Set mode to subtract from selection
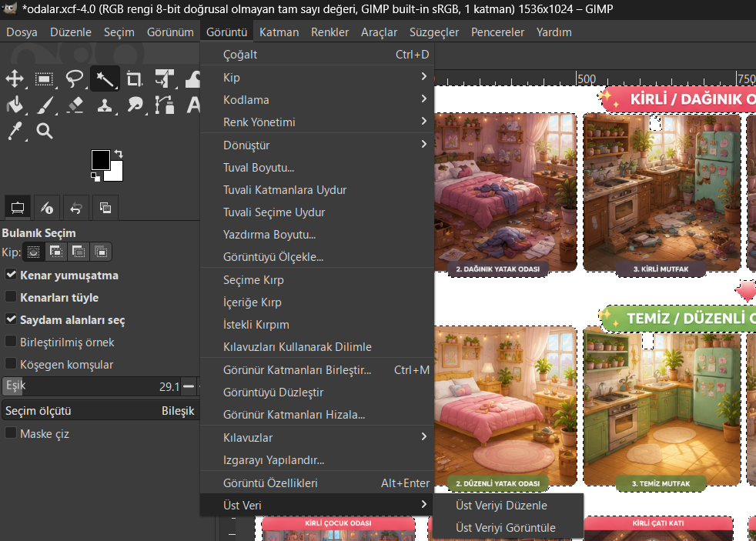The width and height of the screenshot is (756, 541). tap(79, 252)
